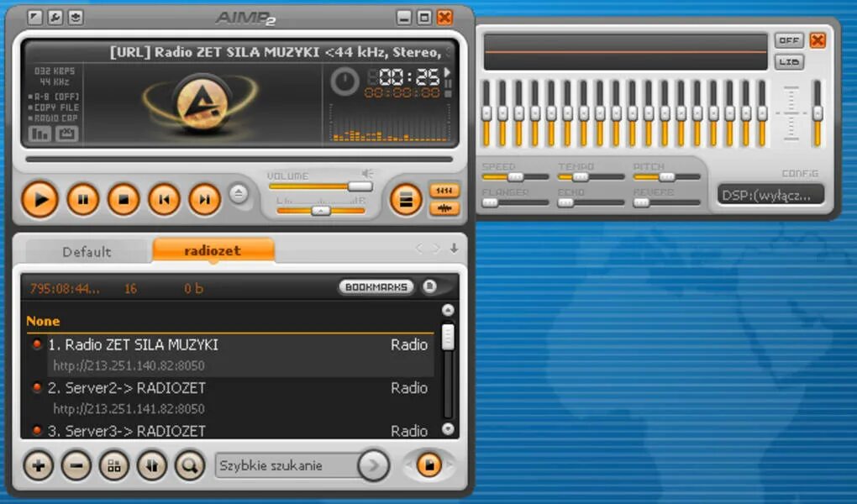Click the track seek progress bar
The image size is (857, 504).
[239, 160]
